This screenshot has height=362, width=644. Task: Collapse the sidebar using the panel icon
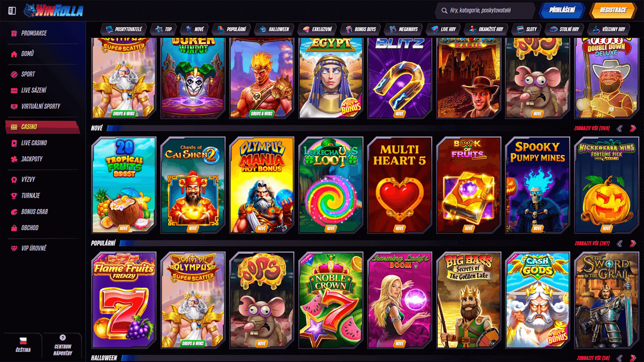coord(12,11)
